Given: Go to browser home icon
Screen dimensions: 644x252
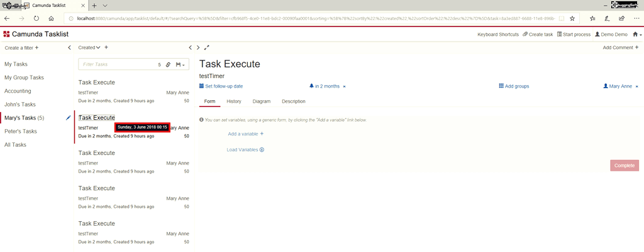Looking at the screenshot, I should [51, 18].
